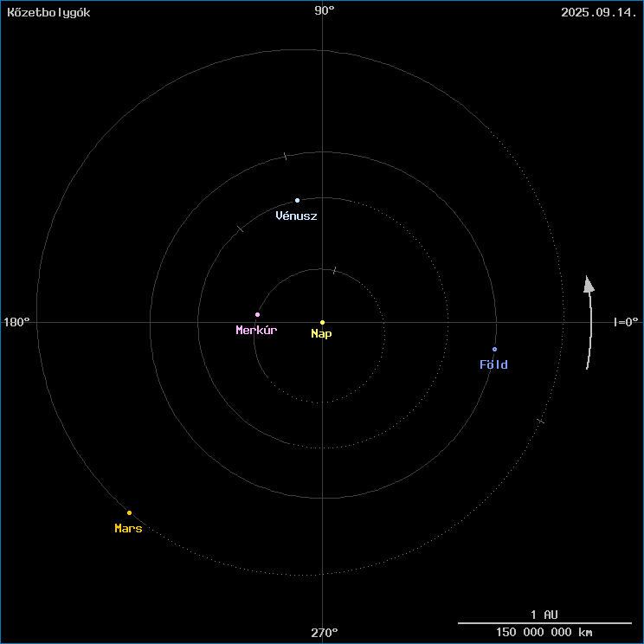Click the "Mars" label

tap(128, 529)
